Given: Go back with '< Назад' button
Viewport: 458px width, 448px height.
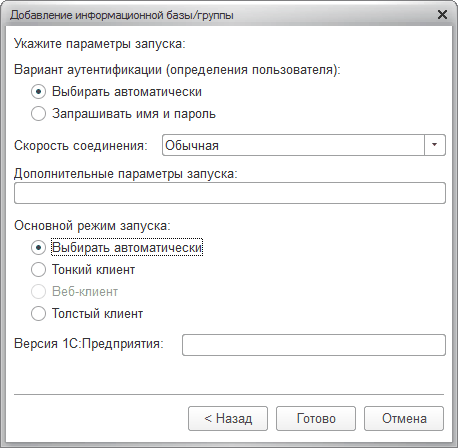Looking at the screenshot, I should pos(228,418).
